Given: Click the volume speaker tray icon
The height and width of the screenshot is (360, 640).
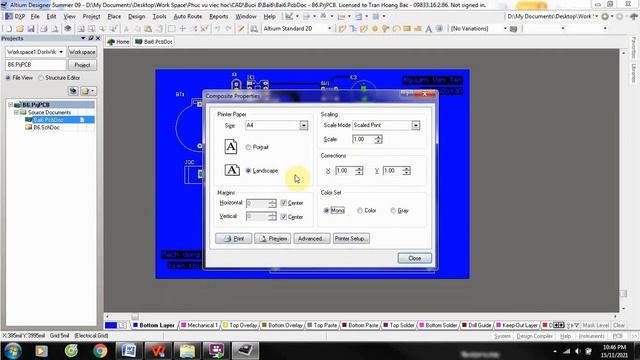Looking at the screenshot, I should coord(577,351).
